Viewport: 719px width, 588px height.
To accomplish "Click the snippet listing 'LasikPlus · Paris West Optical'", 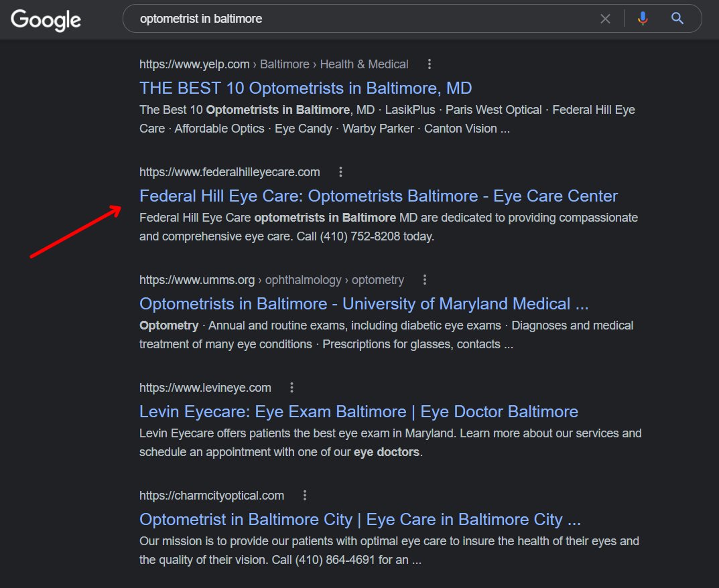I will tap(387, 119).
